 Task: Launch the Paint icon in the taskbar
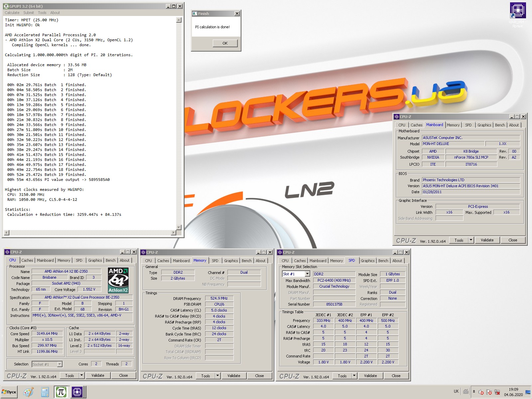(x=28, y=392)
